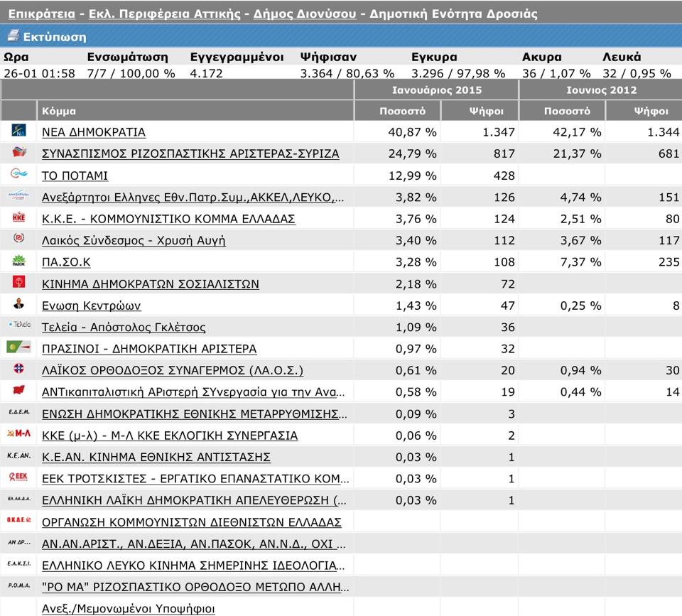Open the Επικράτεια breadcrumb link

pos(42,14)
